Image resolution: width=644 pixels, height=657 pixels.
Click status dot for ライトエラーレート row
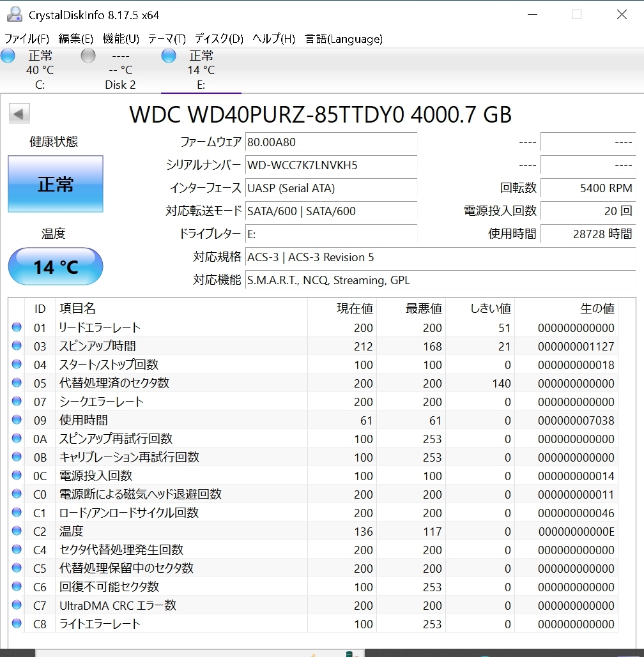tap(17, 623)
